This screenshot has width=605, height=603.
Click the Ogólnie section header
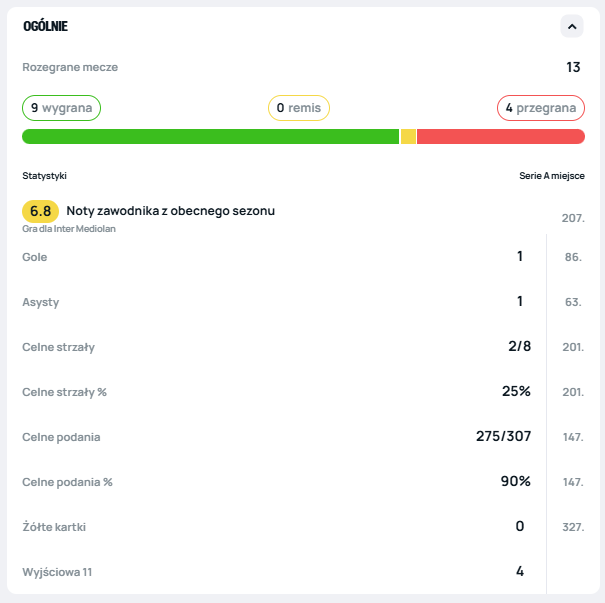pyautogui.click(x=46, y=26)
